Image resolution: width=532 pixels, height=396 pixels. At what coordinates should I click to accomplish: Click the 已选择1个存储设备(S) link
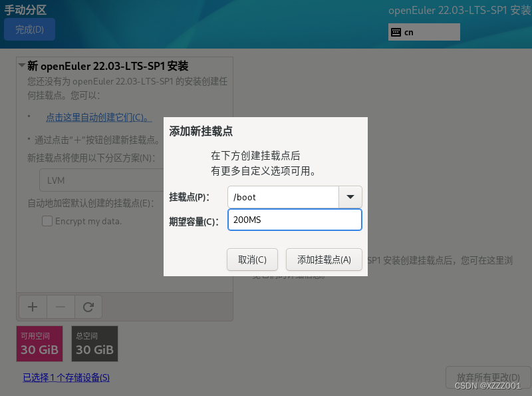[65, 376]
